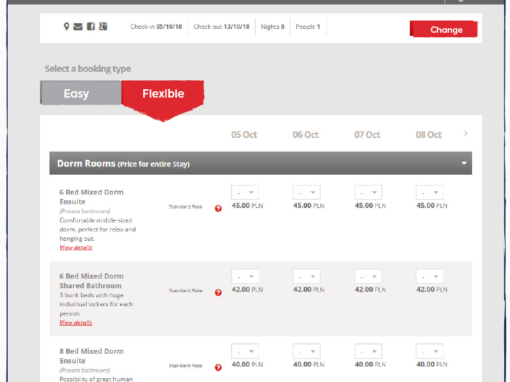Click the Check-in 05/10/18 field
Image resolution: width=510 pixels, height=382 pixels.
coord(156,27)
